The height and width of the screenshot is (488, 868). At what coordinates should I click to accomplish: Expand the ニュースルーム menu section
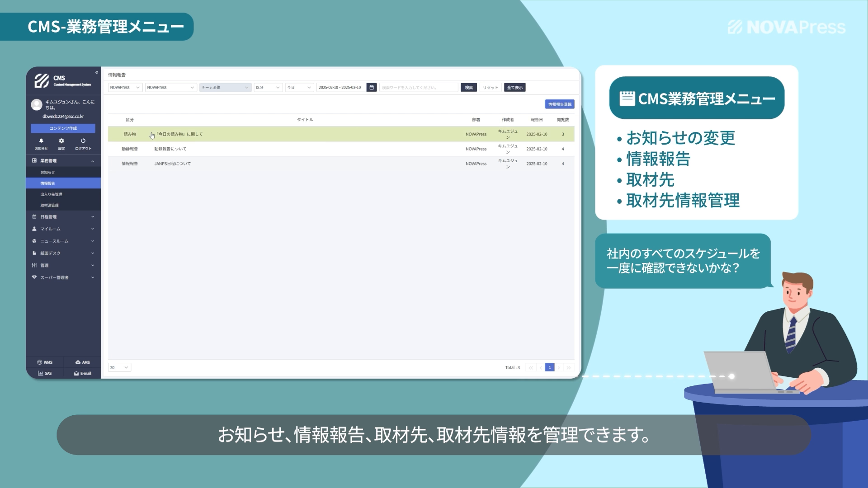tap(93, 241)
